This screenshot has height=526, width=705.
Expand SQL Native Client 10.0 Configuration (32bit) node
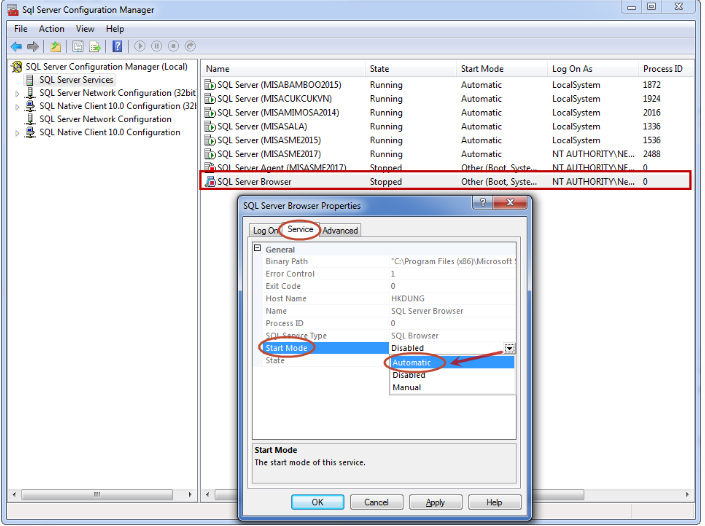[17, 107]
